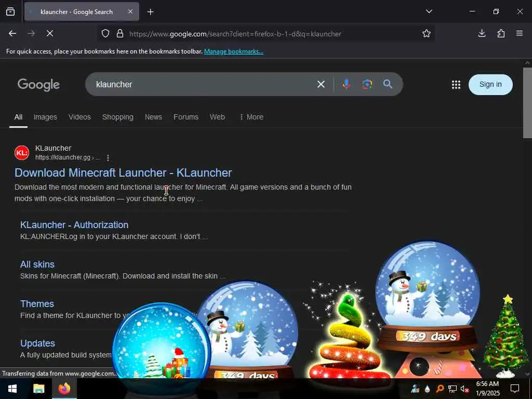Bookmark this page with star icon
Viewport: 532px width, 399px height.
click(427, 33)
